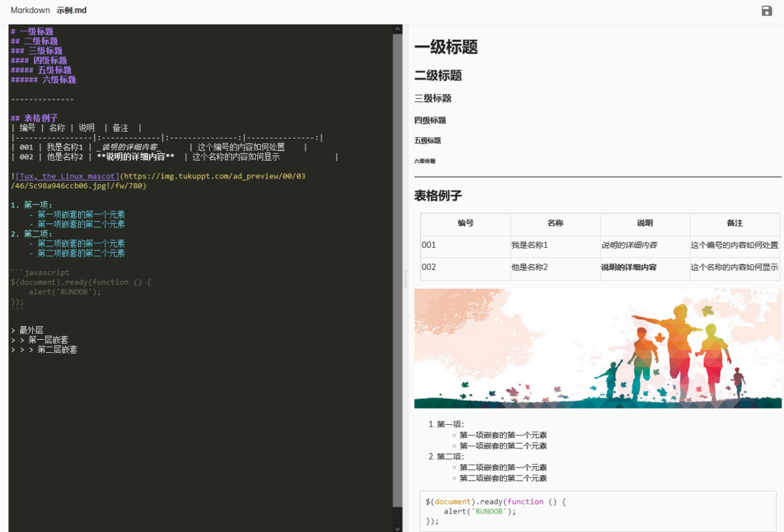Click the 2. 第二项 line in editor

point(31,234)
